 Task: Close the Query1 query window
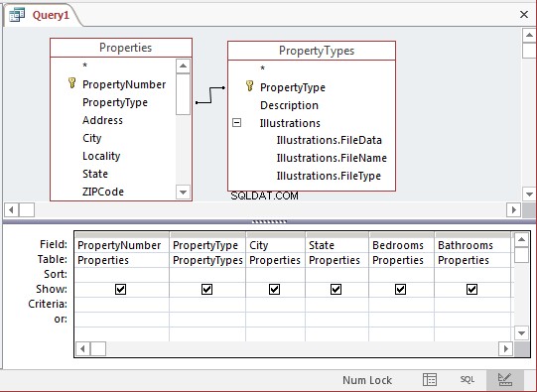click(x=524, y=14)
